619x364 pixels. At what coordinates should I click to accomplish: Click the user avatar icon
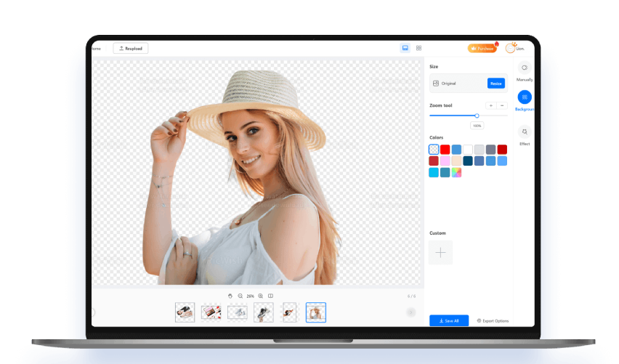(x=510, y=48)
